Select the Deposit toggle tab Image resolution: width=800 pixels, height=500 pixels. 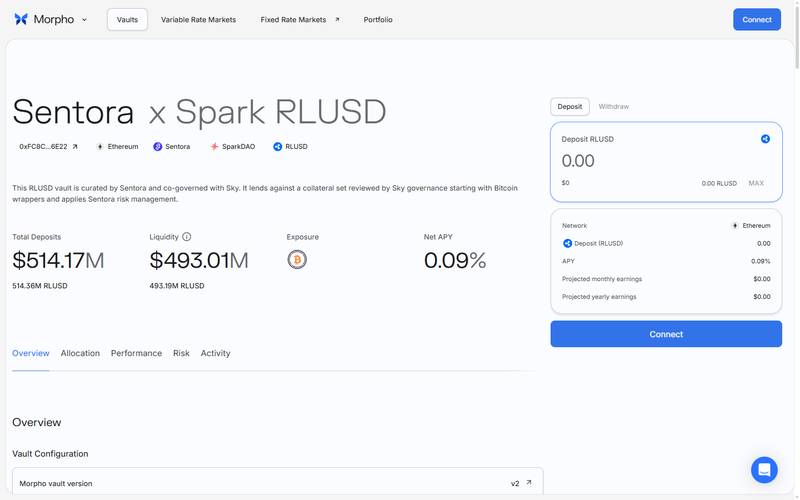(x=570, y=107)
